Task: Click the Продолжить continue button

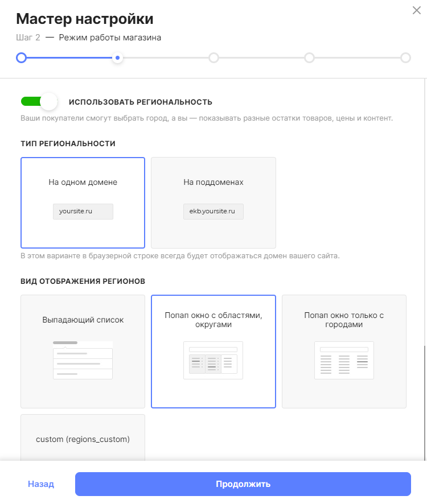Action: coord(243,484)
